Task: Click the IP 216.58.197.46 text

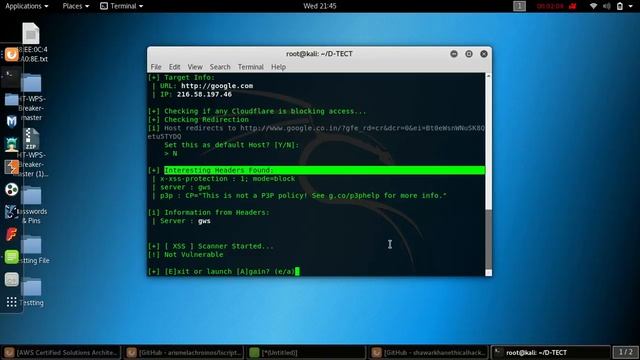Action: coord(204,94)
